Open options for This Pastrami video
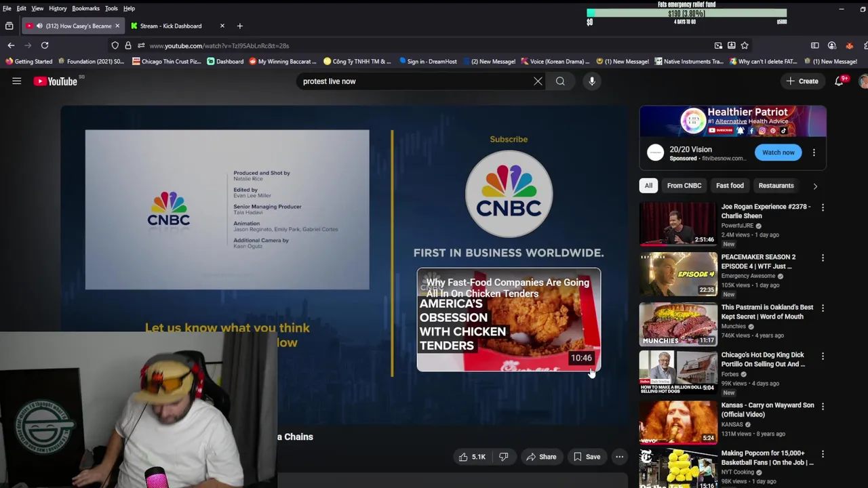This screenshot has height=488, width=868. 823,308
